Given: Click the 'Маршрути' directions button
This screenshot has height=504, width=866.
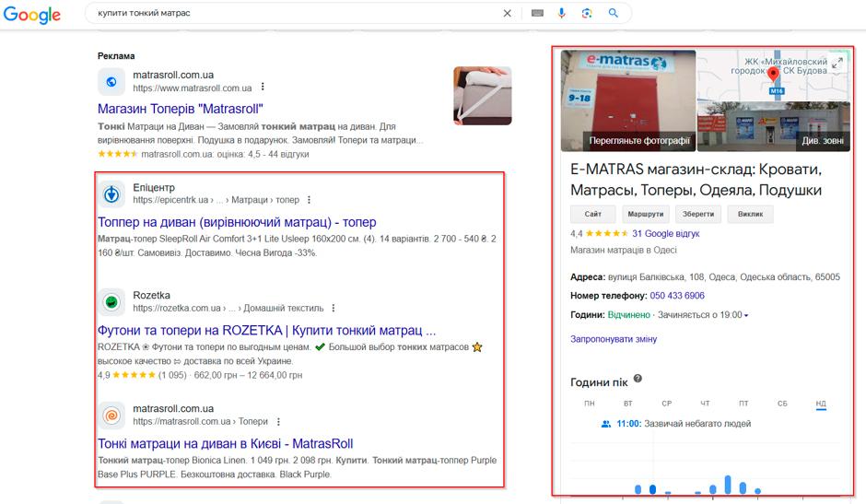Looking at the screenshot, I should pyautogui.click(x=646, y=214).
